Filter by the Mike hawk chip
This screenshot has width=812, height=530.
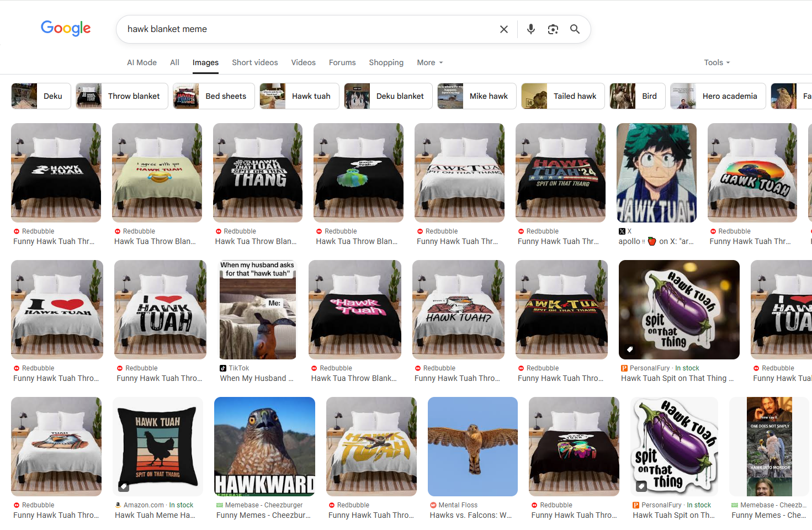tap(477, 96)
